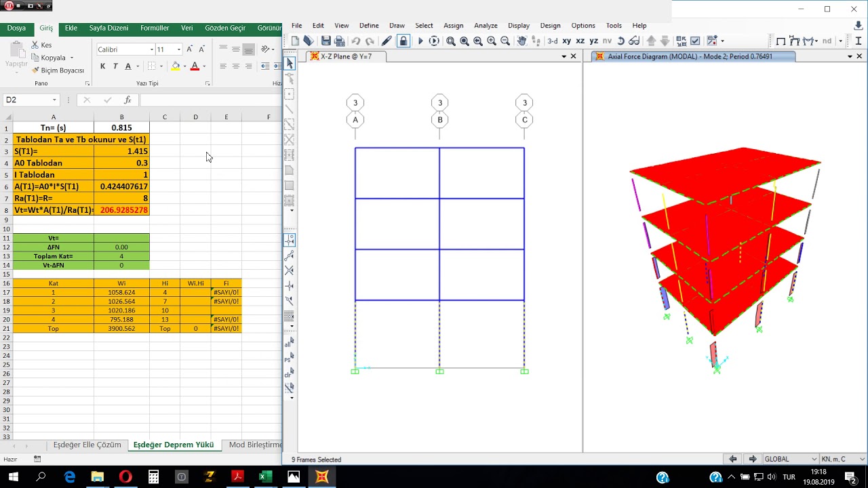Open the font size 11 dropdown
The height and width of the screenshot is (488, 868).
(178, 49)
